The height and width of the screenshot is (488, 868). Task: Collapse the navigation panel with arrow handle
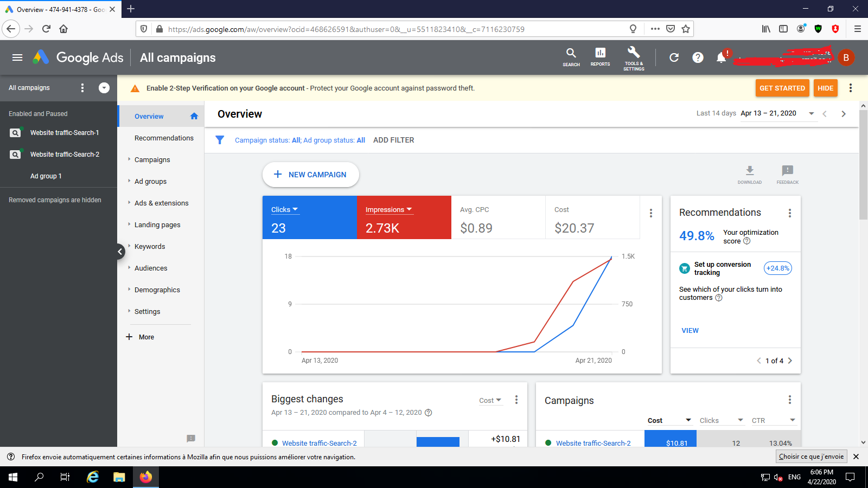click(120, 251)
